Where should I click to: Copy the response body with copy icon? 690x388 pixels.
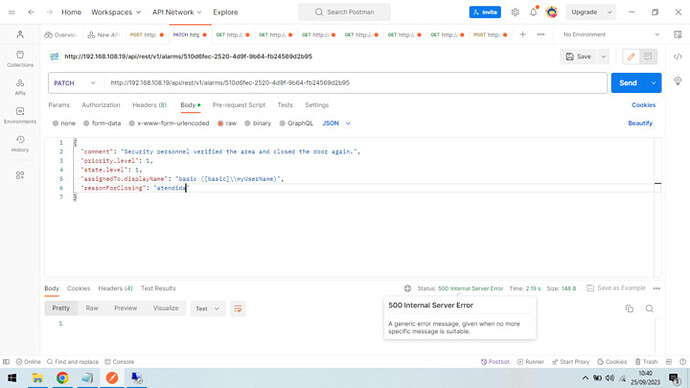(629, 308)
